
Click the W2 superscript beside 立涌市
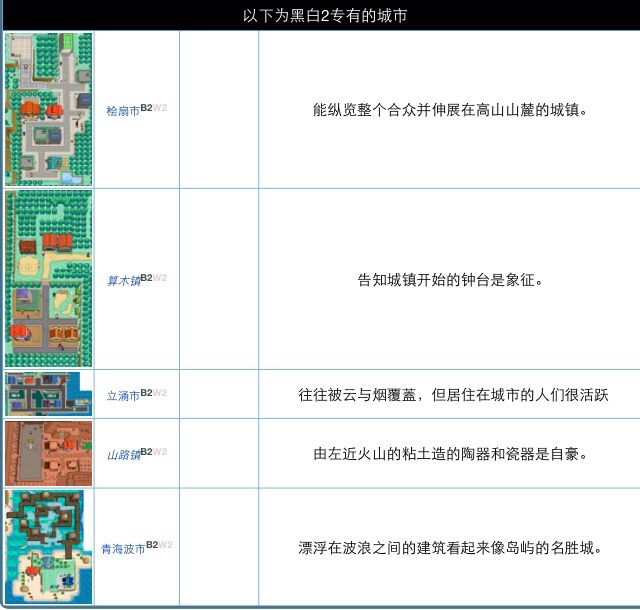point(160,393)
